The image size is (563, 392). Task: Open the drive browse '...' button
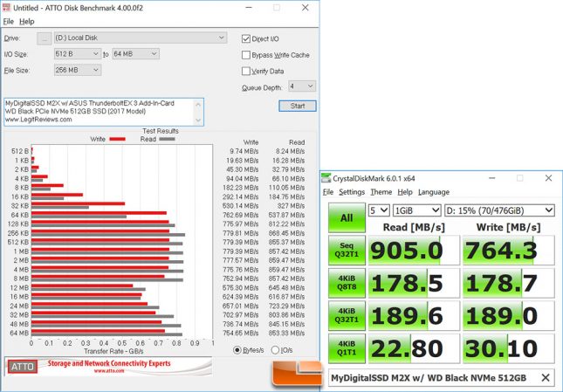45,38
